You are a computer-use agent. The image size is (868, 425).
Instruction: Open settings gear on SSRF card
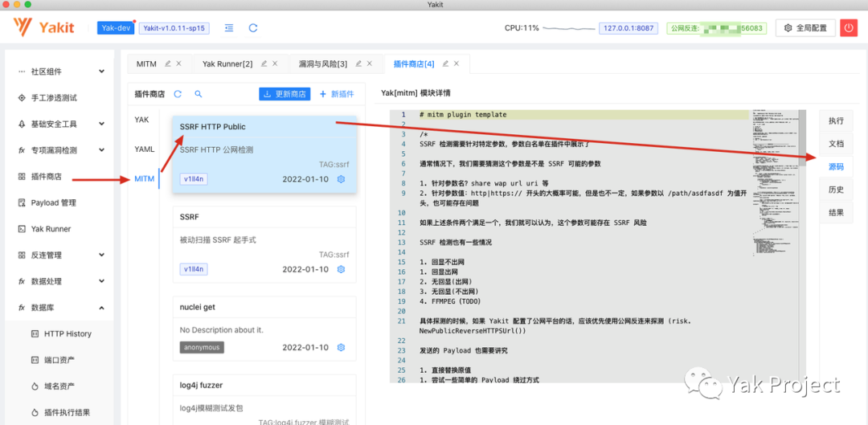(x=341, y=269)
